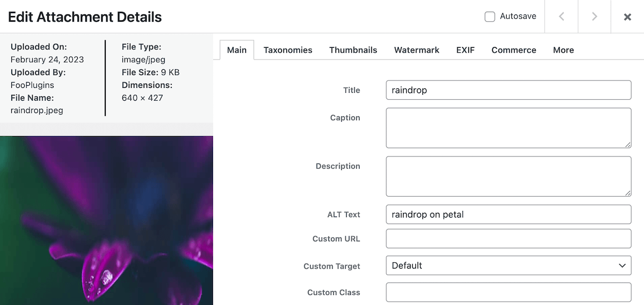Click the ALT Text label
Viewport: 644px width, 305px height.
click(x=344, y=214)
